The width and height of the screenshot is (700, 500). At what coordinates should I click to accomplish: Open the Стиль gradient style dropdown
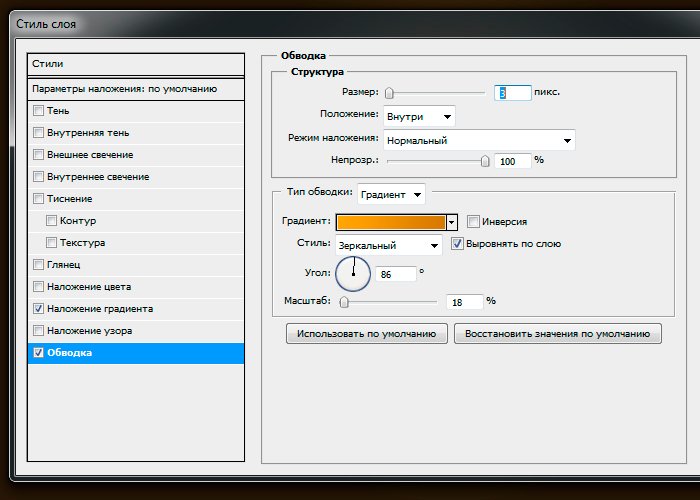point(389,245)
